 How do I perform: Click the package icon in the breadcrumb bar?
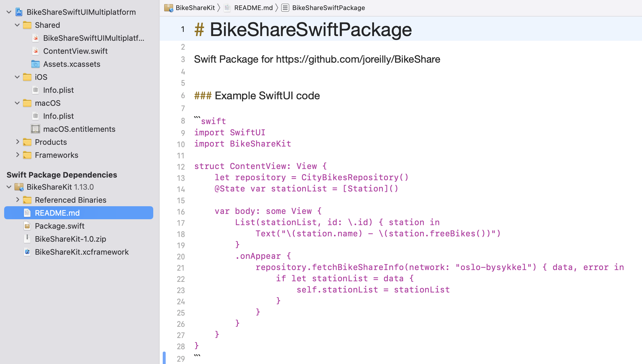tap(169, 8)
